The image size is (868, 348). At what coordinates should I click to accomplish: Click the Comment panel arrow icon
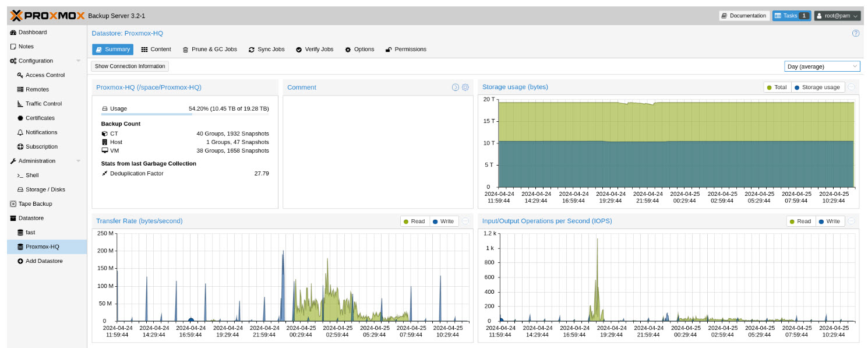456,87
